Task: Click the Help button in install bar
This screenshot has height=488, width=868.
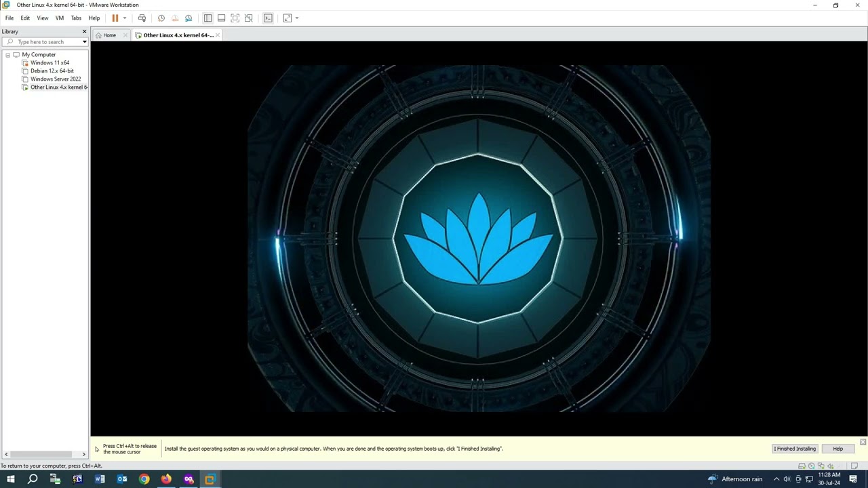Action: (x=838, y=449)
